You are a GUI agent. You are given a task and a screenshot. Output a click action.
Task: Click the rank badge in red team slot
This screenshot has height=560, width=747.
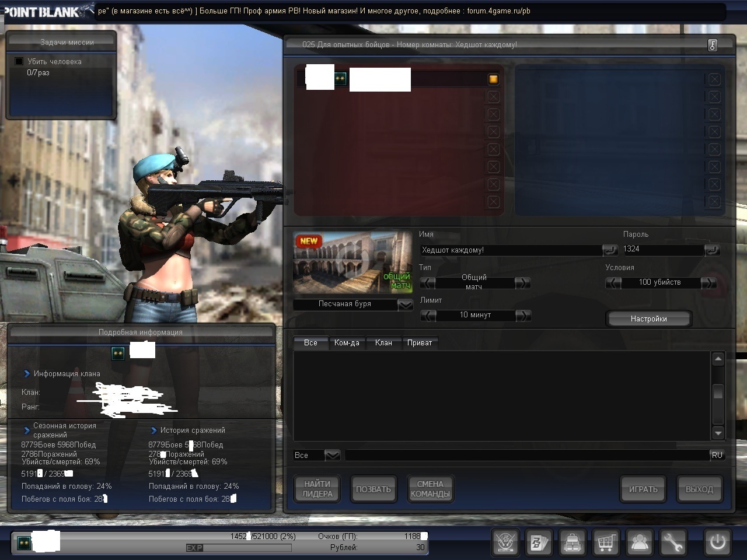[340, 79]
